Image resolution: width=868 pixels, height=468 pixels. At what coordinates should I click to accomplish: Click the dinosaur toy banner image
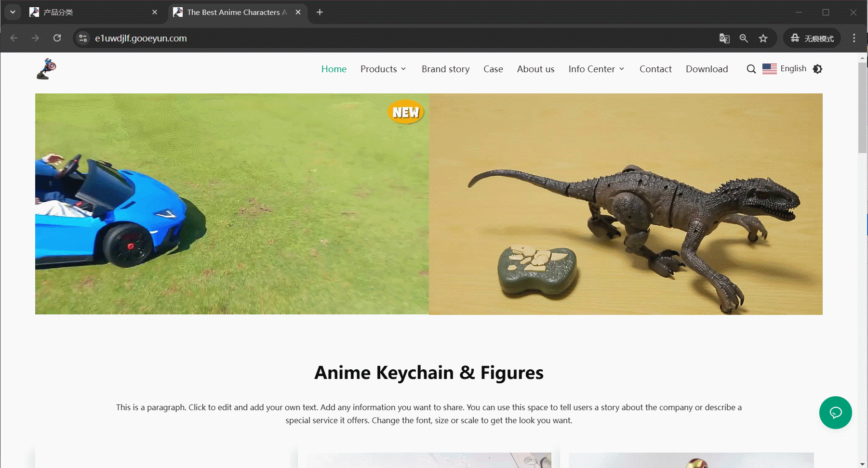(x=626, y=204)
